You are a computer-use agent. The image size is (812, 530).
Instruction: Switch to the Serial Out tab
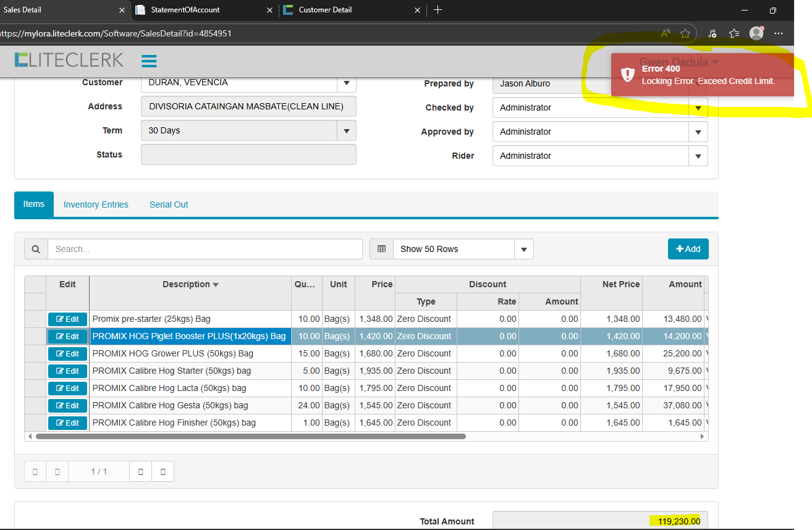tap(169, 204)
